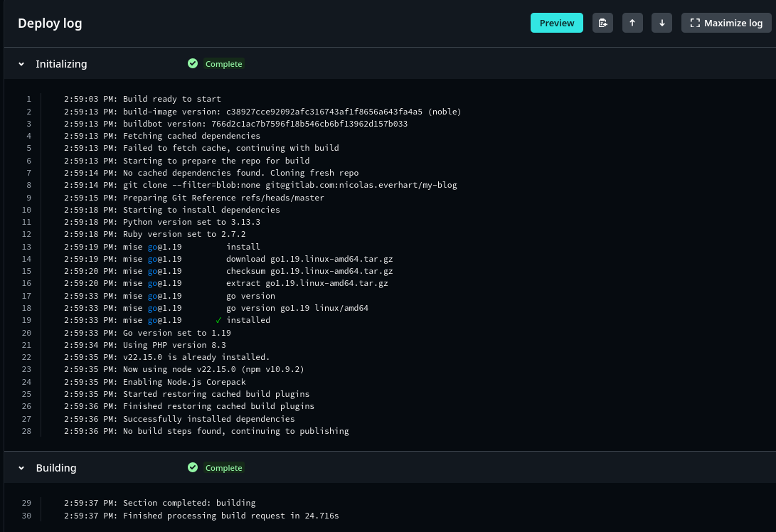Click blue 'go' text on line 13
Screen dimensions: 776x532
(152, 247)
